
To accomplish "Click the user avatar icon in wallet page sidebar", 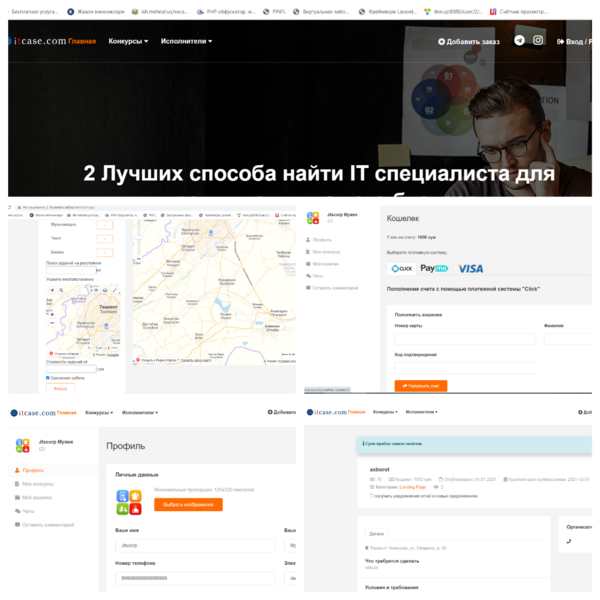I will 313,218.
